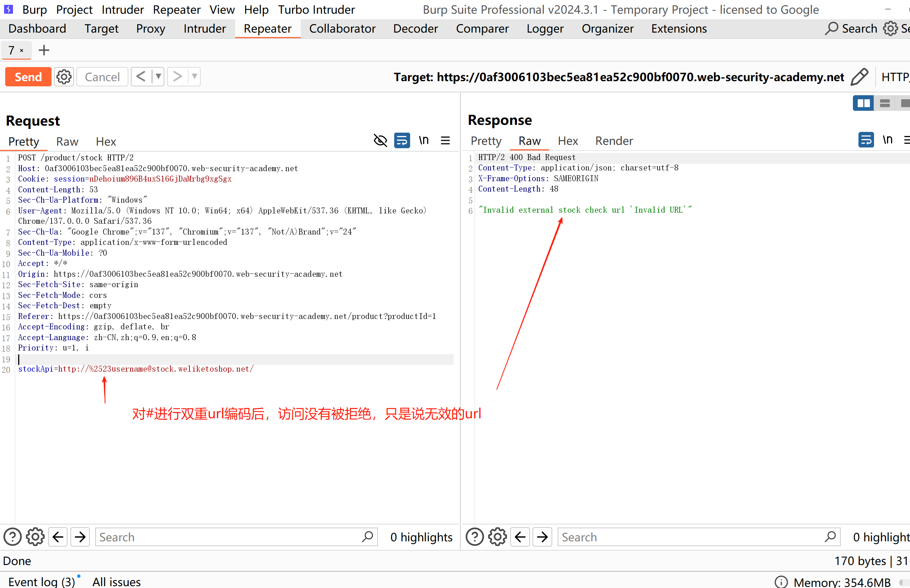Screen dimensions: 910x588
Task: Select the Render tab in Response
Action: coord(614,141)
